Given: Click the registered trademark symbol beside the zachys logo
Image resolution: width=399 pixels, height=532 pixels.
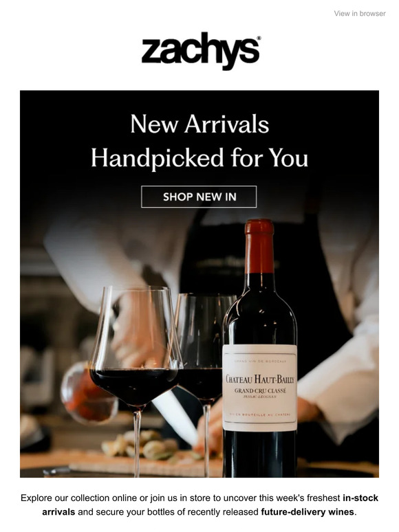Looking at the screenshot, I should [x=259, y=38].
